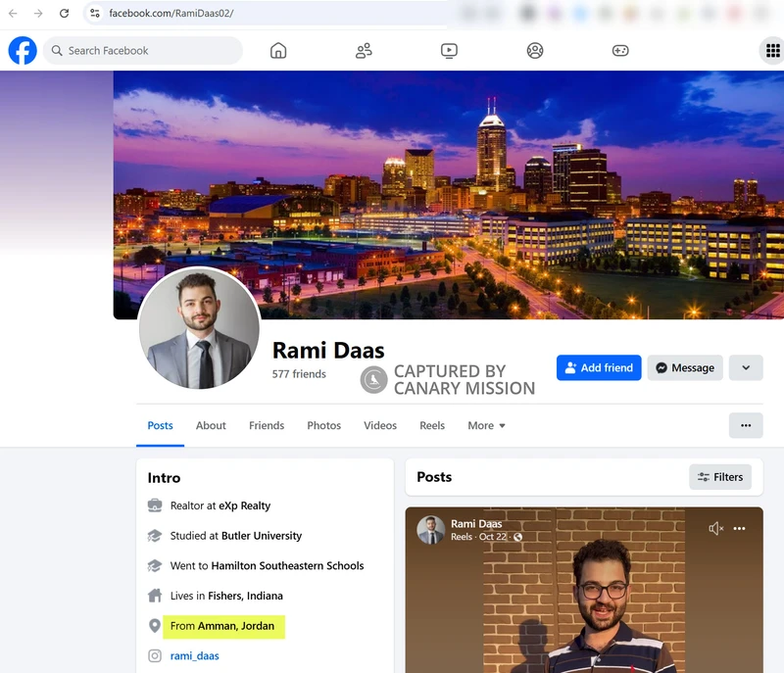Image resolution: width=784 pixels, height=673 pixels.
Task: Expand the More tab dropdown
Action: (486, 425)
